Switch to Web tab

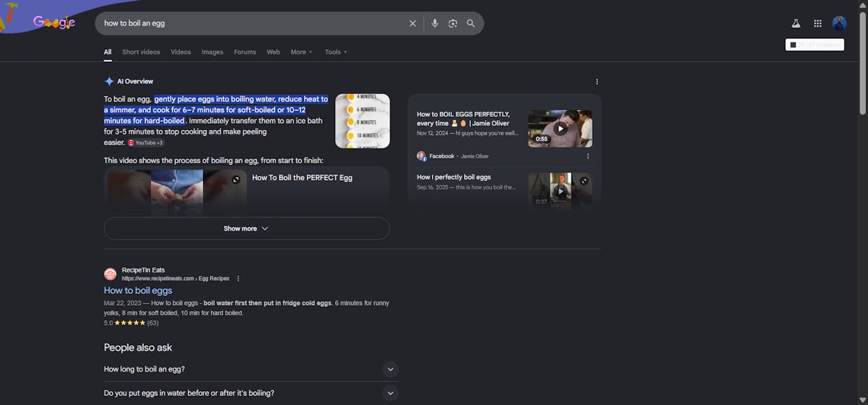(273, 52)
